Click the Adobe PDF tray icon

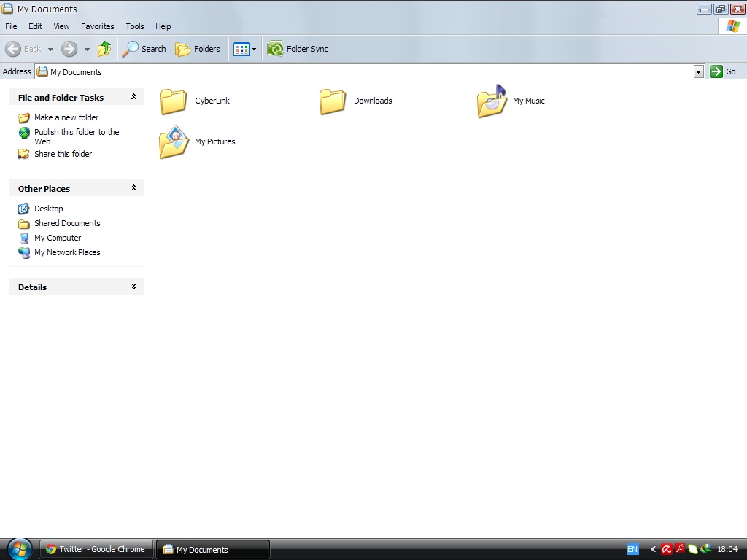[680, 548]
